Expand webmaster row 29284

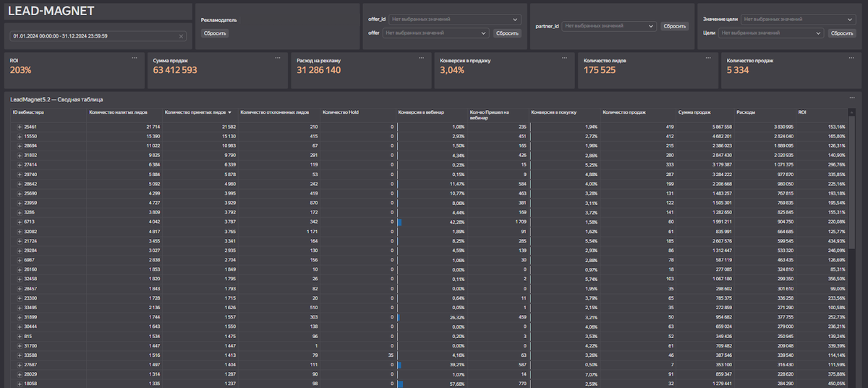click(20, 250)
